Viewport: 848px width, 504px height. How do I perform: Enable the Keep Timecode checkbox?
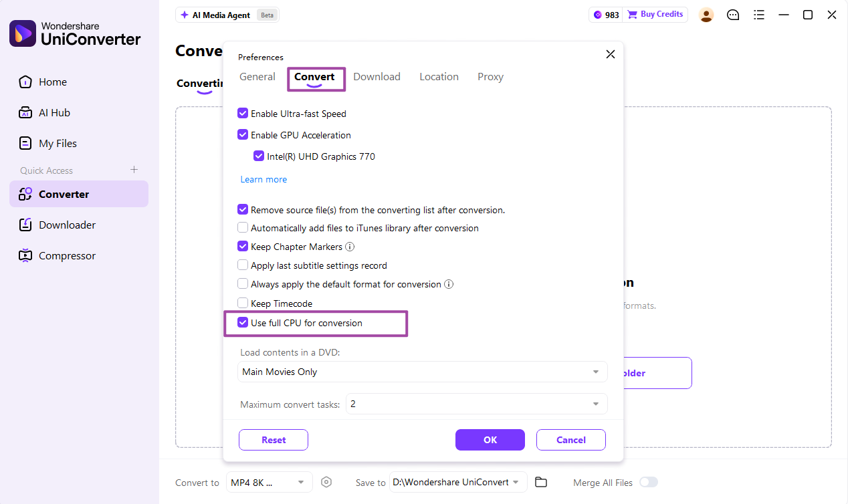[x=243, y=303]
